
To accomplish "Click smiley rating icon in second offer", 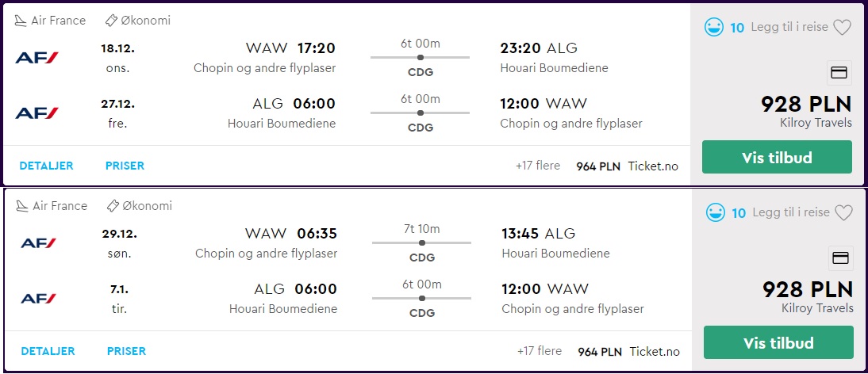I will (x=715, y=212).
